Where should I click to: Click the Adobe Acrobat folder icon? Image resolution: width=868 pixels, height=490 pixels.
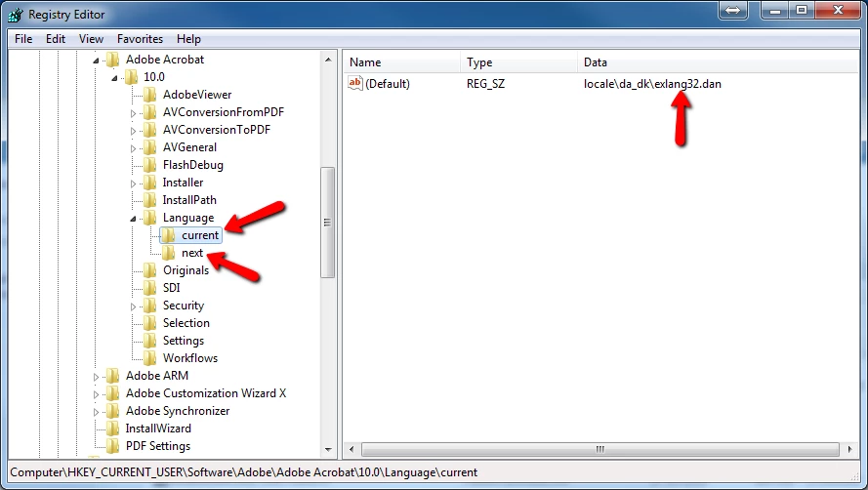pos(112,60)
